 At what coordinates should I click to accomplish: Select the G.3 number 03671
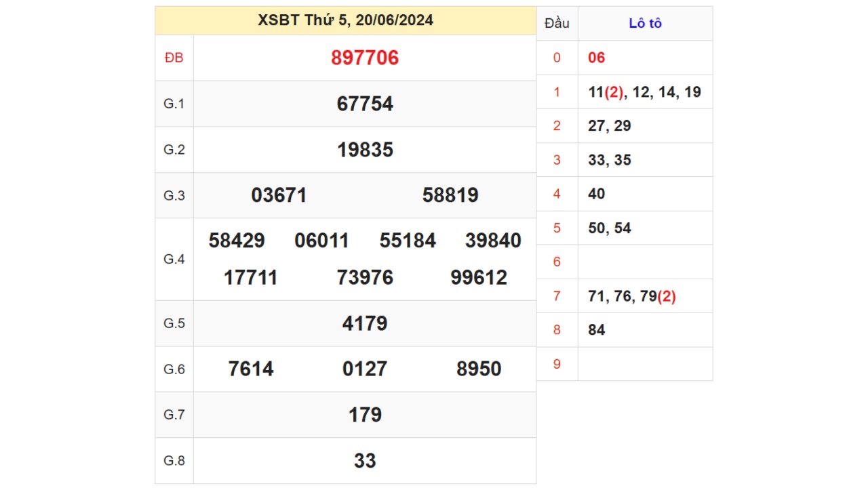[x=279, y=195]
